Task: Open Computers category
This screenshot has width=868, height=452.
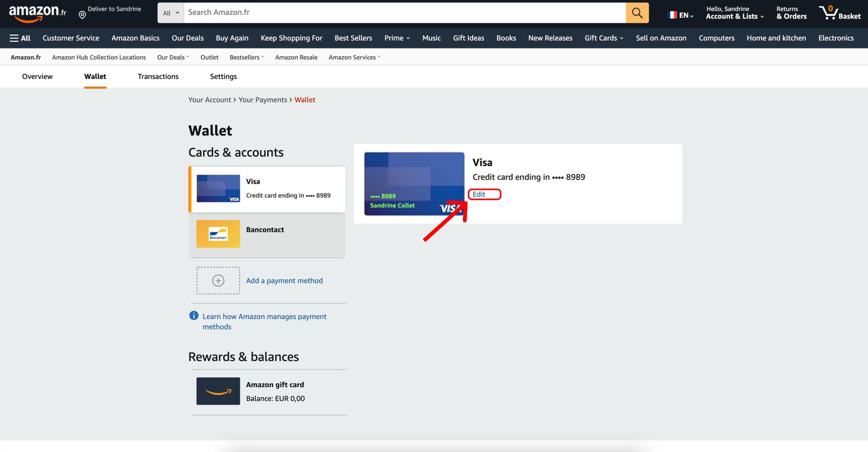Action: pos(717,38)
